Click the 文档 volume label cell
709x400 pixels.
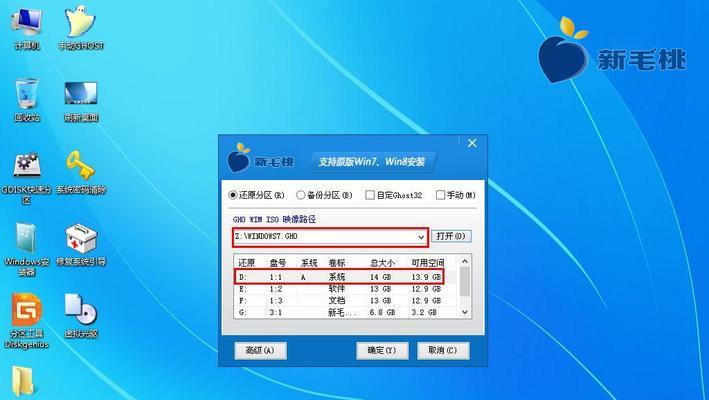coord(336,301)
